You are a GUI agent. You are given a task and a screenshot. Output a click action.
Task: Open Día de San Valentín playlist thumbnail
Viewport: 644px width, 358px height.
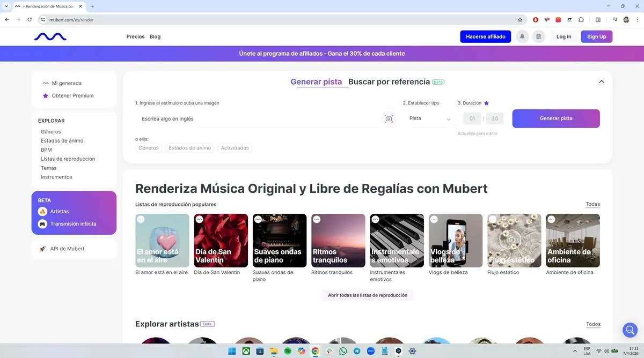[x=221, y=241]
